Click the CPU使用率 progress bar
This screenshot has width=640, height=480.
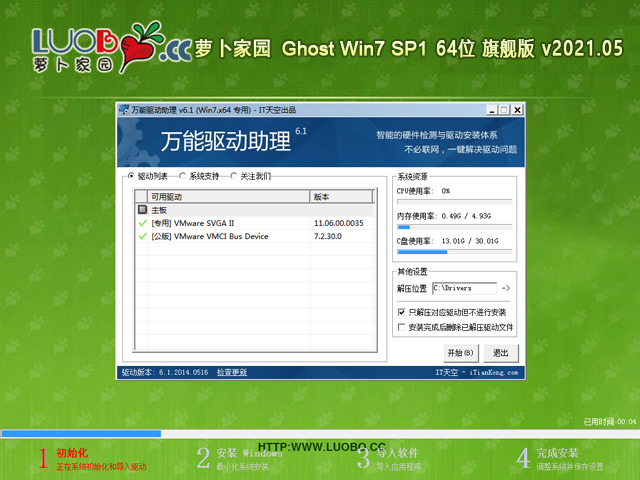tap(454, 202)
